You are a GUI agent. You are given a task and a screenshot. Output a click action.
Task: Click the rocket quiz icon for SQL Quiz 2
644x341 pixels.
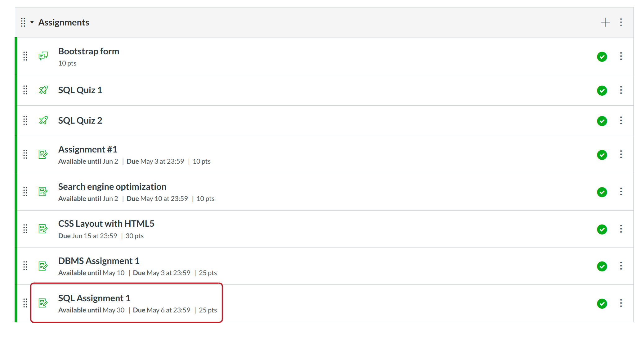pos(43,120)
